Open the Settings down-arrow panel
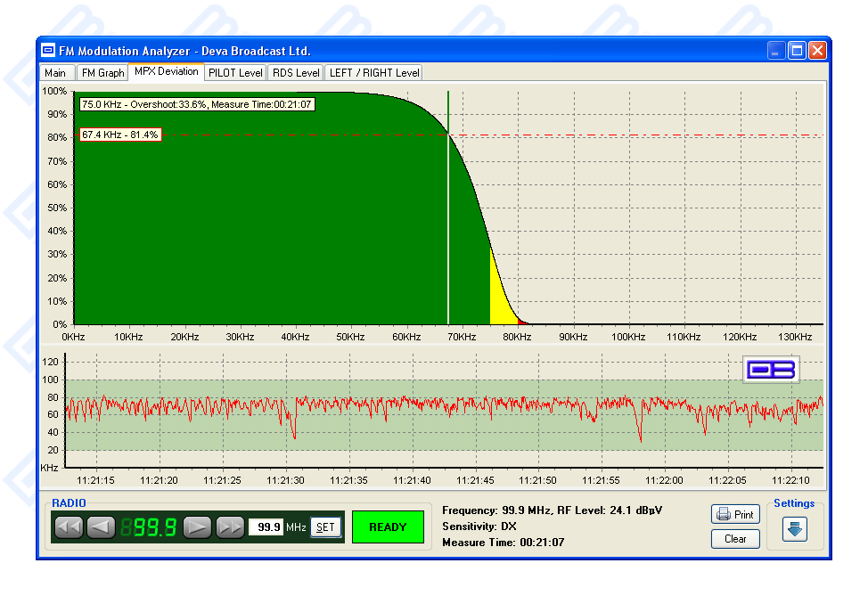 point(795,528)
